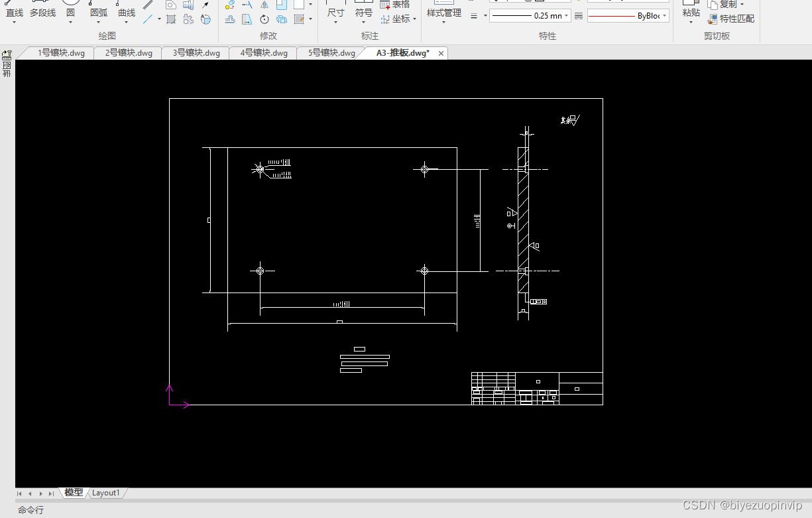Open the ByBlock linetype combo box
The image size is (812, 518).
click(628, 15)
